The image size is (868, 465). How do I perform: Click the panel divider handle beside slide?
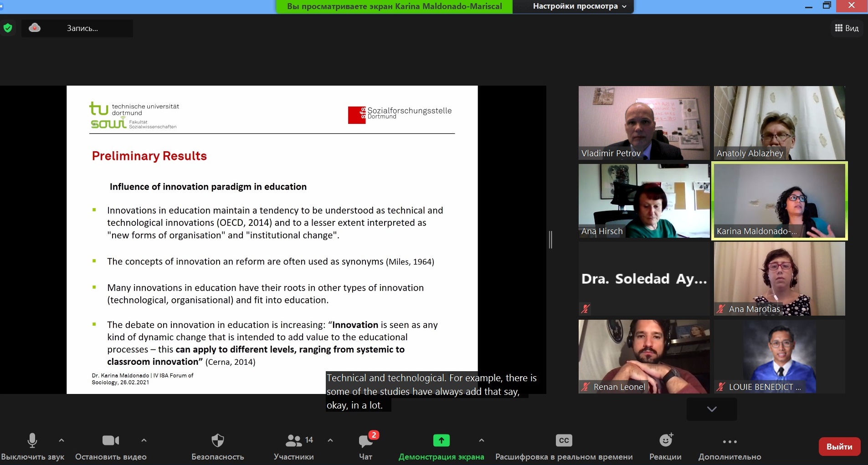550,240
